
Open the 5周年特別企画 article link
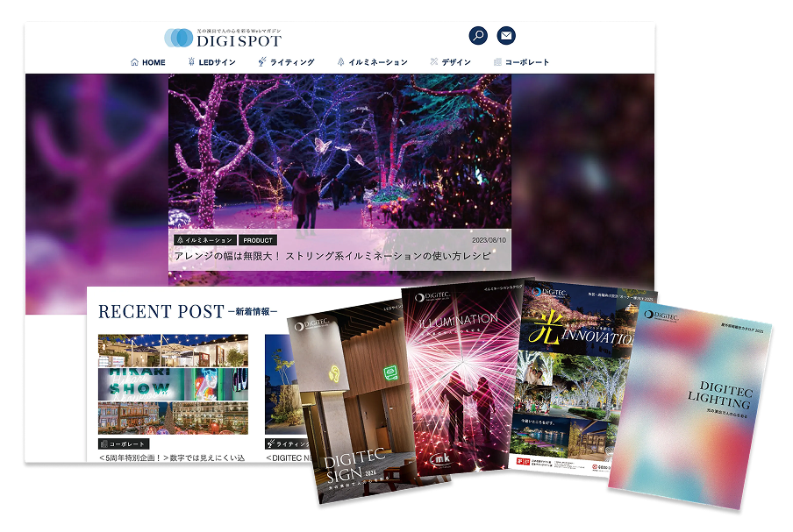[172, 458]
